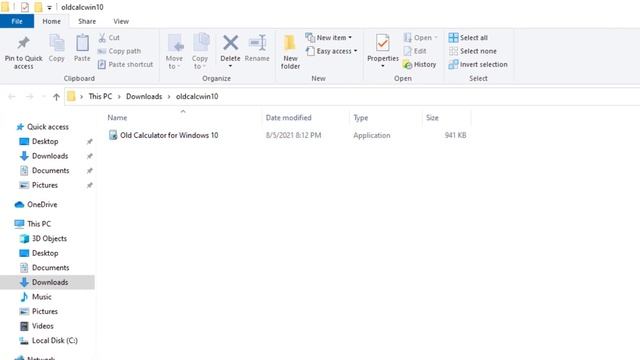Image resolution: width=640 pixels, height=360 pixels.
Task: Click the Paste clipboard icon
Action: (82, 43)
